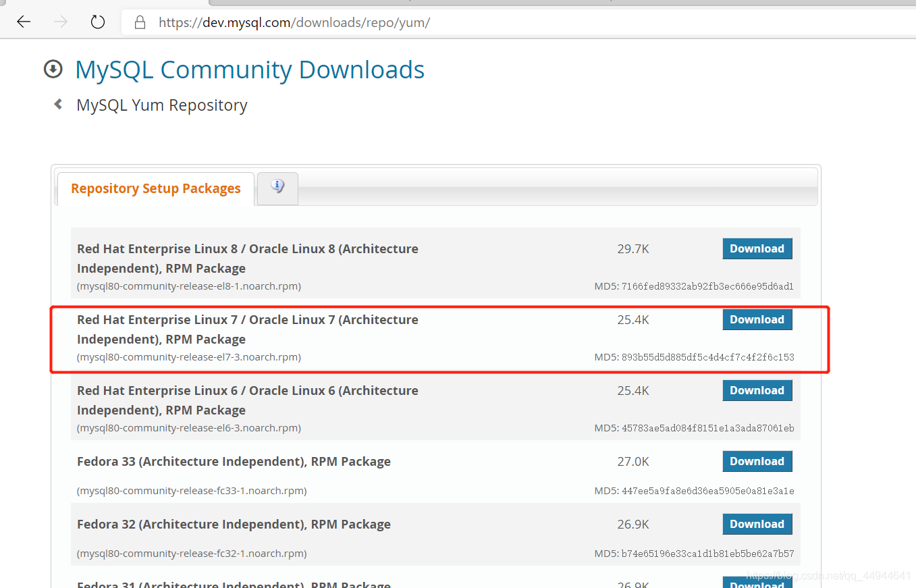Click the mysql80-community-release-fc32-1.noarch.rpm filename

point(192,554)
